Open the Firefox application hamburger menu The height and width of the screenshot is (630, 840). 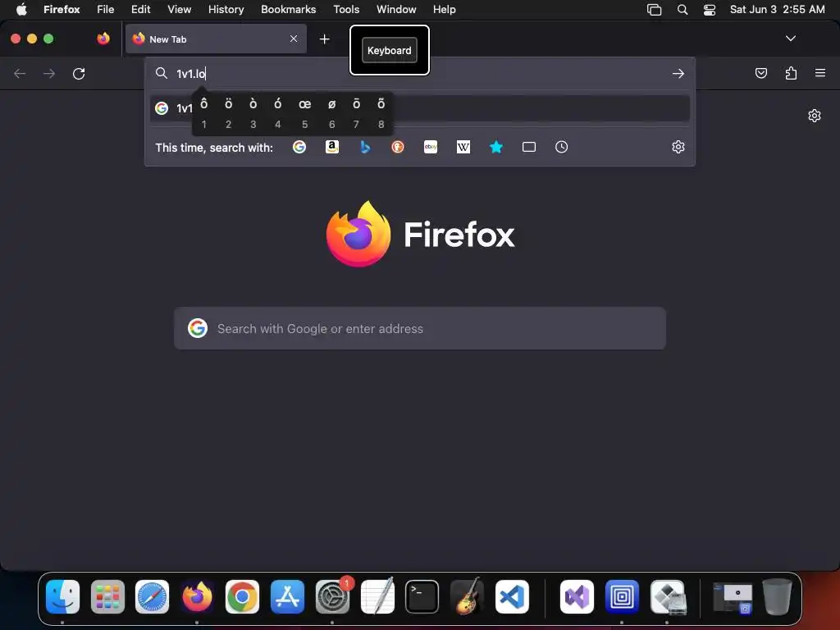click(820, 73)
